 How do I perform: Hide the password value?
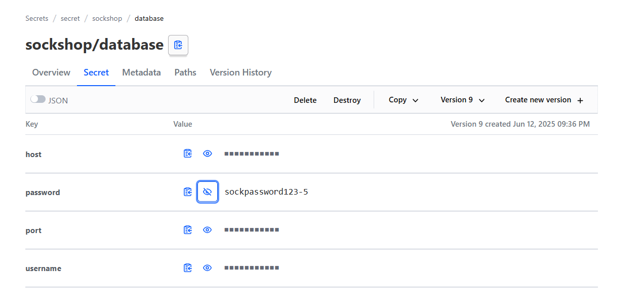click(207, 192)
